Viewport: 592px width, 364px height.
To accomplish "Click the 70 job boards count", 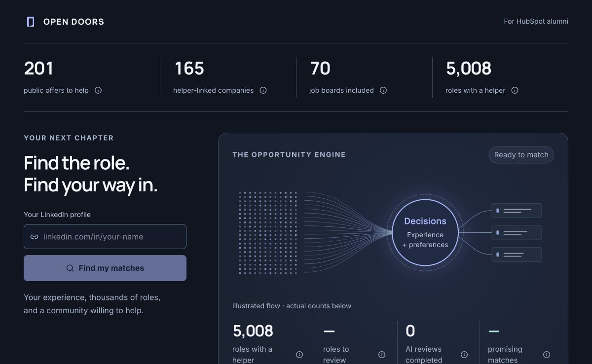I will pos(320,68).
